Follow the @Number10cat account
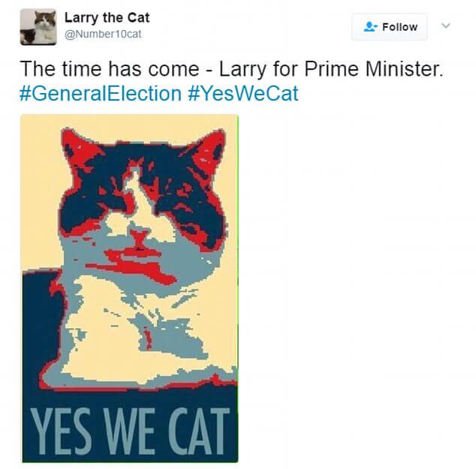Screen dimensions: 476x469 pyautogui.click(x=390, y=27)
